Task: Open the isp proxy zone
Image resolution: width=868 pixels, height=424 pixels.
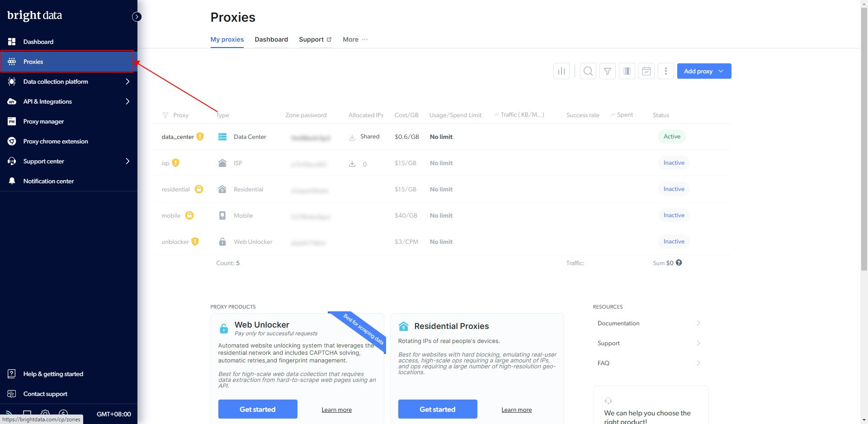Action: 165,163
